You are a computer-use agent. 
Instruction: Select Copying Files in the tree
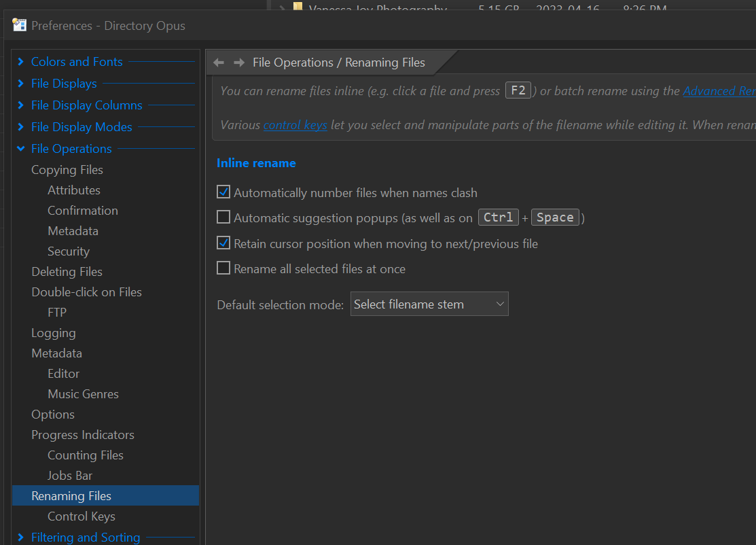coord(67,170)
